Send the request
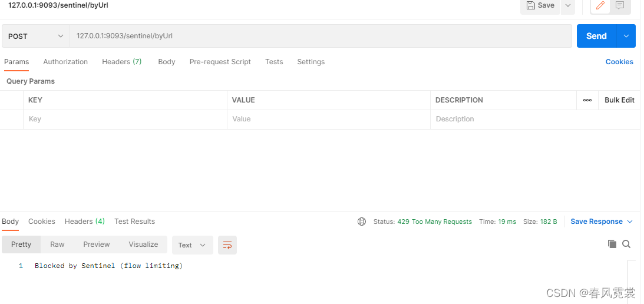This screenshot has height=304, width=644. 596,36
